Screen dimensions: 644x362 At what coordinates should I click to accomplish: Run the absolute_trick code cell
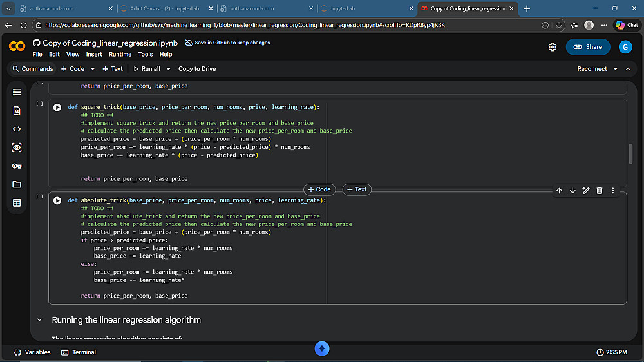click(x=57, y=200)
